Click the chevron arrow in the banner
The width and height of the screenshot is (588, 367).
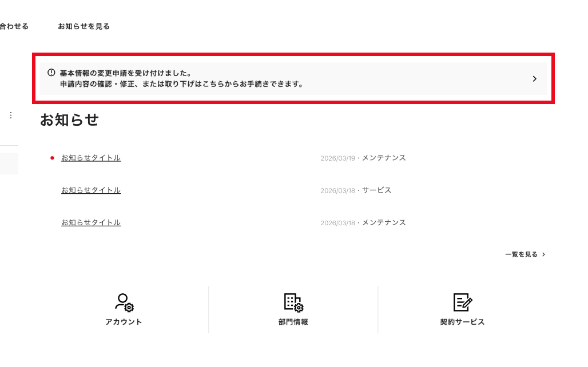click(x=535, y=79)
